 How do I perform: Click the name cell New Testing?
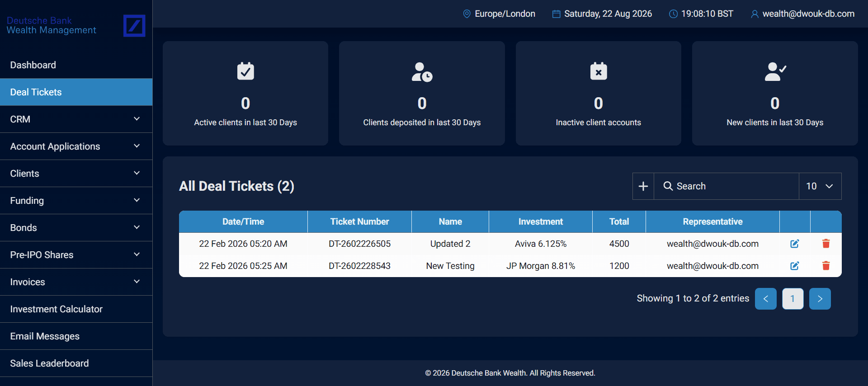point(450,266)
